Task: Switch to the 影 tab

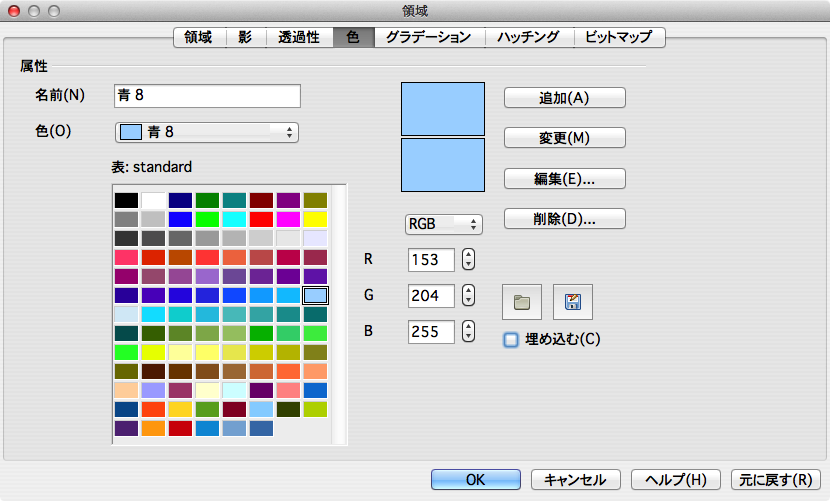Action: coord(246,37)
